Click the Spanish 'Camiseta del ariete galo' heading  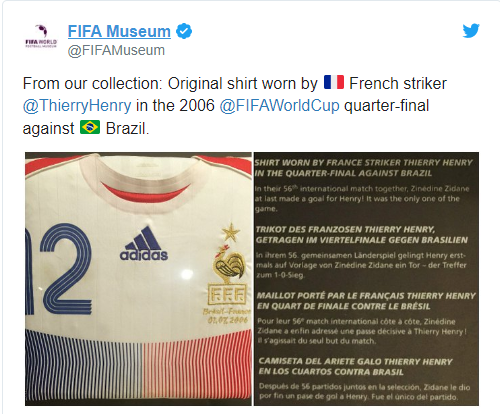[355, 366]
